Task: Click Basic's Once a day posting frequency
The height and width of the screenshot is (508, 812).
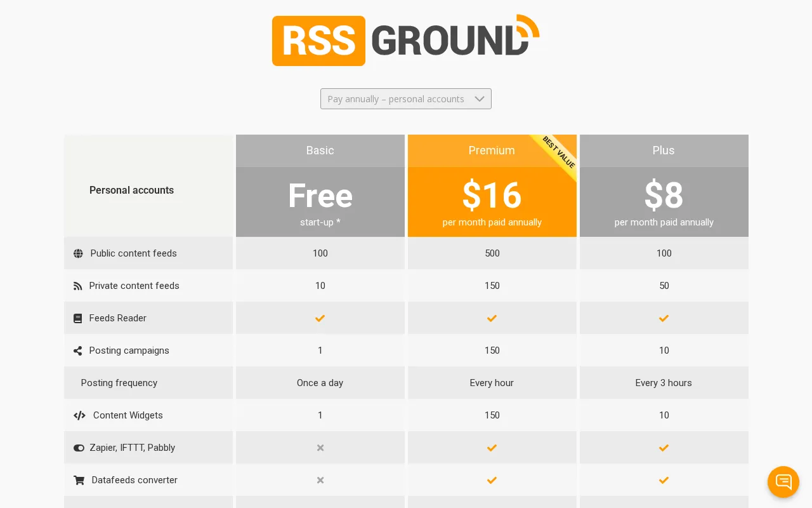Action: tap(320, 383)
